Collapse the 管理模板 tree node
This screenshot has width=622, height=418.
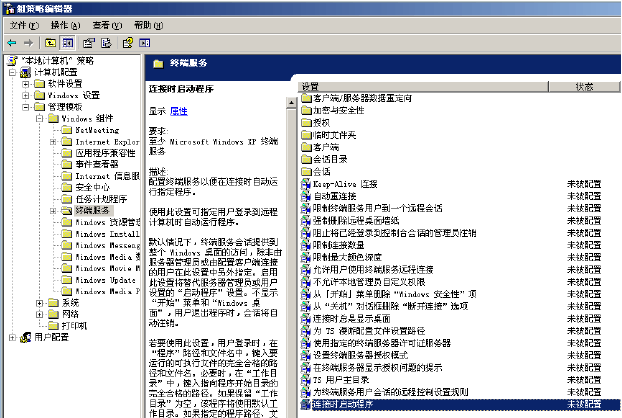tap(26, 107)
